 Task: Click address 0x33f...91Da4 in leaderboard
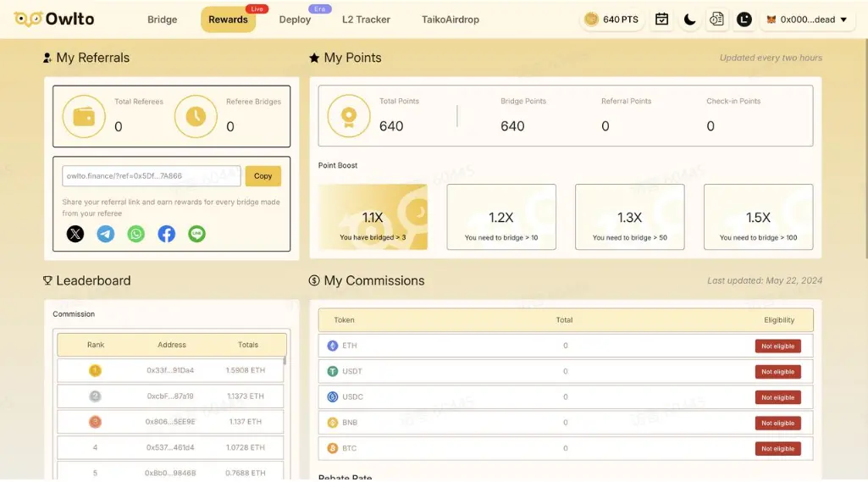[170, 370]
